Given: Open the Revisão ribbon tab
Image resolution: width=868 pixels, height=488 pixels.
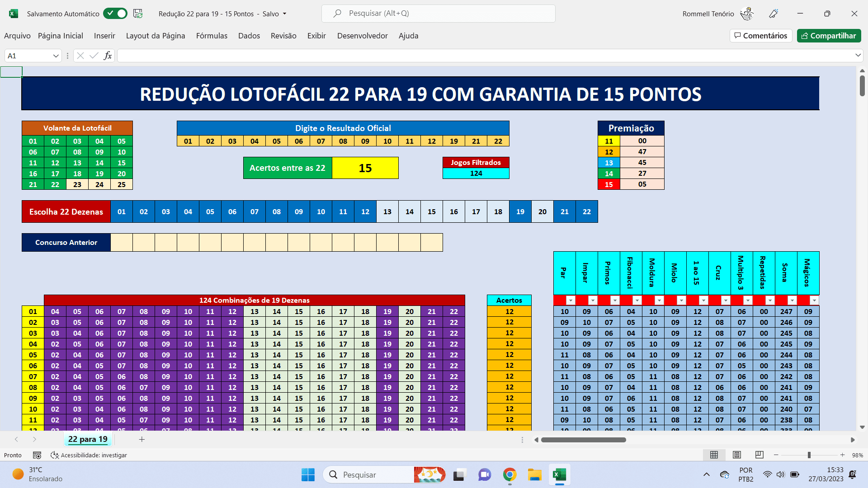Looking at the screenshot, I should (x=283, y=36).
